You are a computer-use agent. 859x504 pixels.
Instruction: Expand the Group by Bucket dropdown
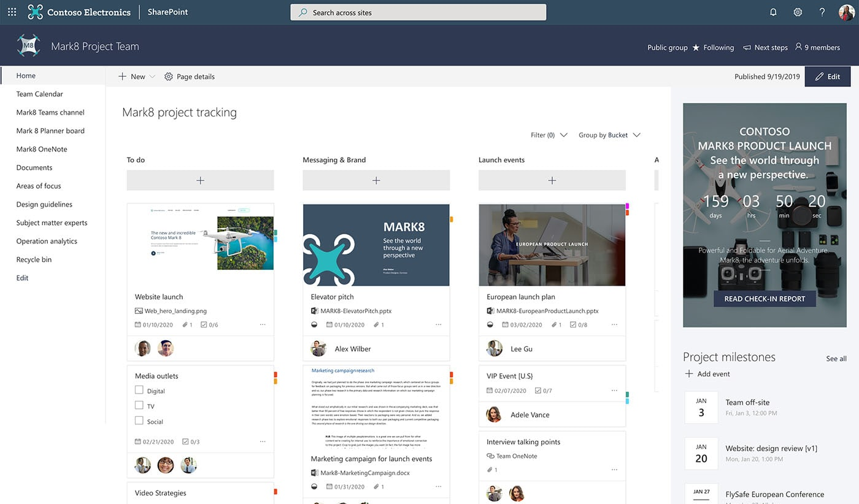(609, 135)
